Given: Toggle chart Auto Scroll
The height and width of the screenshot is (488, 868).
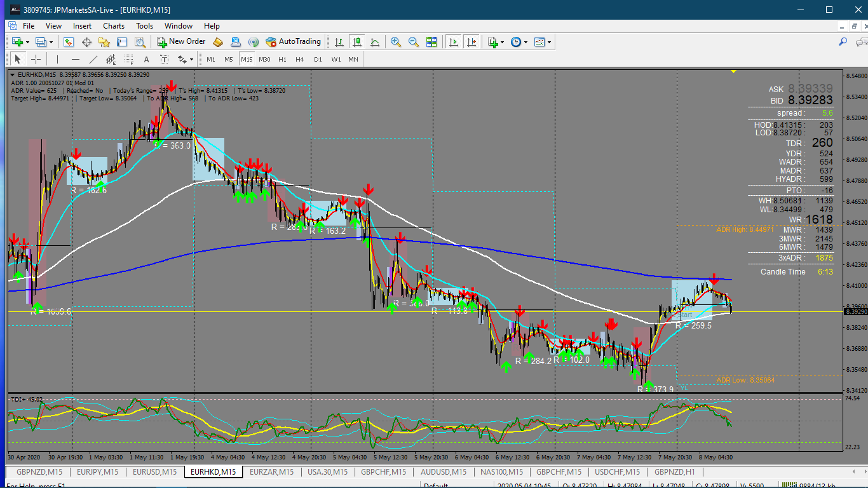Looking at the screenshot, I should (x=454, y=42).
